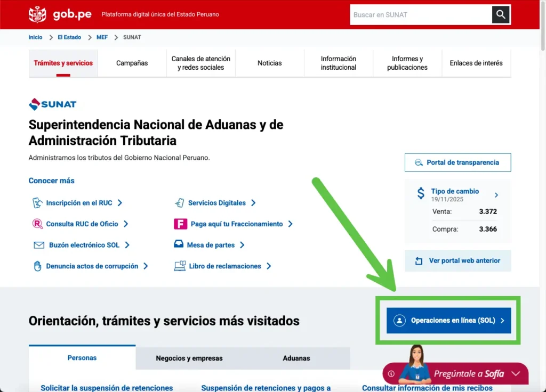The width and height of the screenshot is (546, 392).
Task: Switch to the Negocios y empresas tab
Action: (189, 358)
